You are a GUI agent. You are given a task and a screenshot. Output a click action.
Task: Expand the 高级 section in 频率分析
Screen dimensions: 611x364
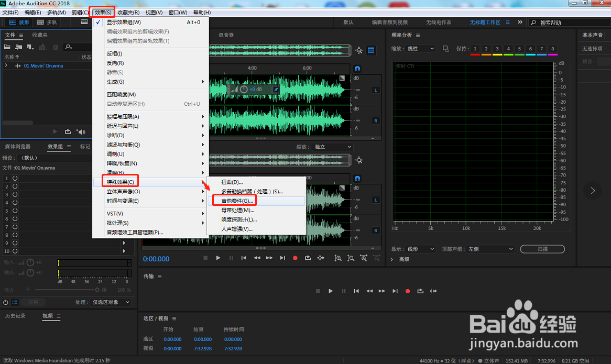392,259
